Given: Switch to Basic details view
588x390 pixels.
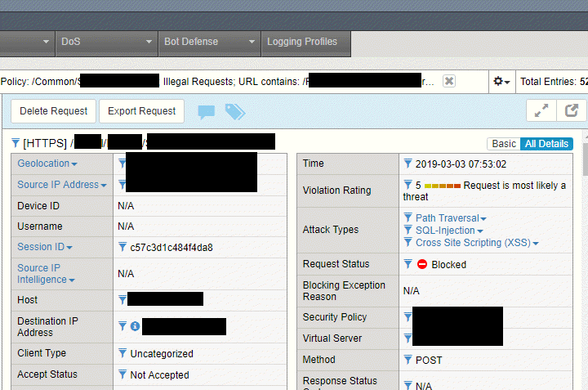Looking at the screenshot, I should click(504, 144).
